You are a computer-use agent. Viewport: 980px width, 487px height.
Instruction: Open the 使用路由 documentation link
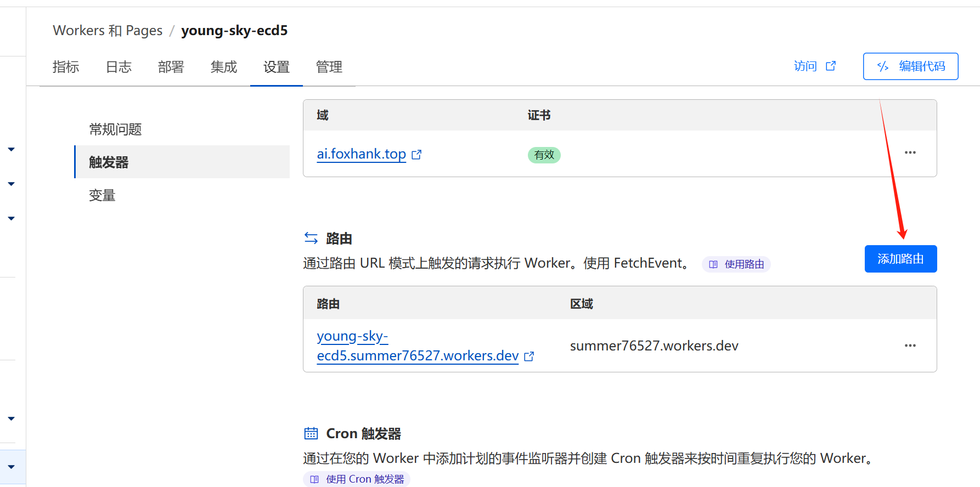[736, 264]
